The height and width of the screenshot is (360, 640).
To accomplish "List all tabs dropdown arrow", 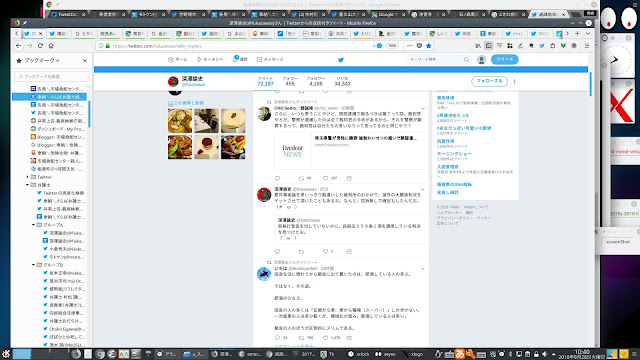I will point(588,33).
